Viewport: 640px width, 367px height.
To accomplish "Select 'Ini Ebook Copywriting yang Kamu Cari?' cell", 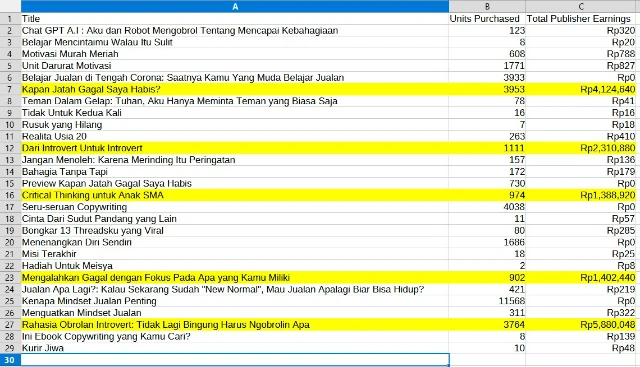I will pyautogui.click(x=235, y=336).
